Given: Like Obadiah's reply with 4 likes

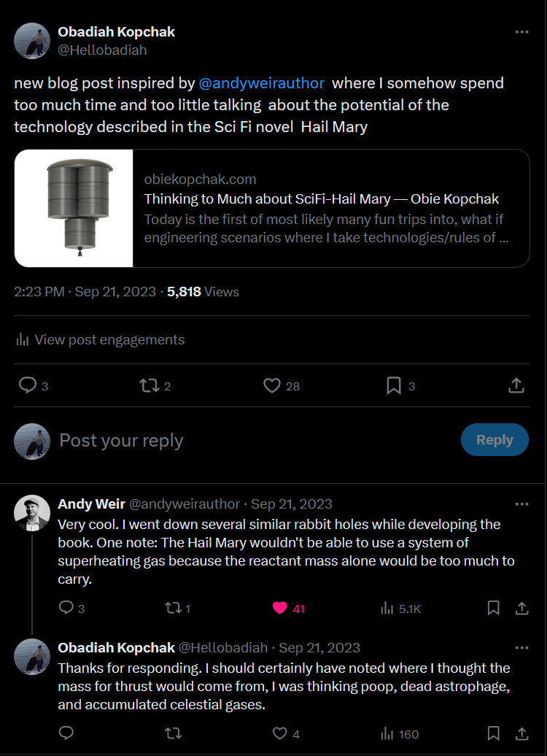Looking at the screenshot, I should point(279,733).
